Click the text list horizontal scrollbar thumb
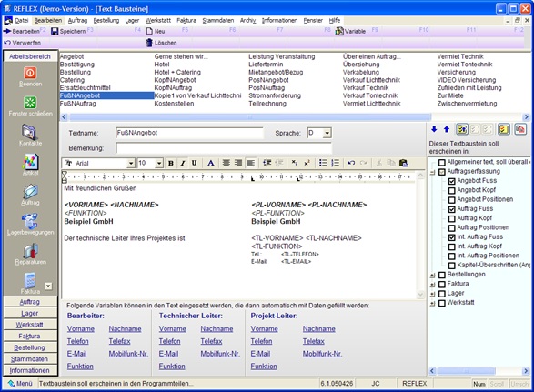Image resolution: width=534 pixels, height=392 pixels. pos(250,116)
